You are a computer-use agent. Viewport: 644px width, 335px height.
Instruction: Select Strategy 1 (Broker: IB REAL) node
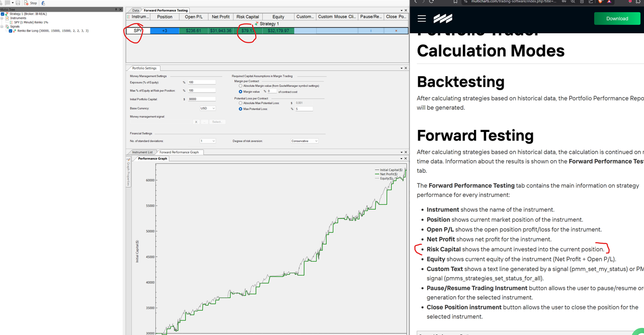[x=28, y=14]
